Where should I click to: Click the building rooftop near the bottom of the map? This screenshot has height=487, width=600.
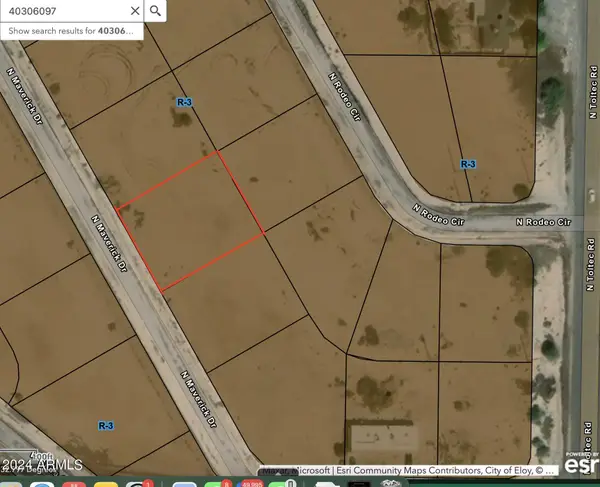click(x=383, y=437)
